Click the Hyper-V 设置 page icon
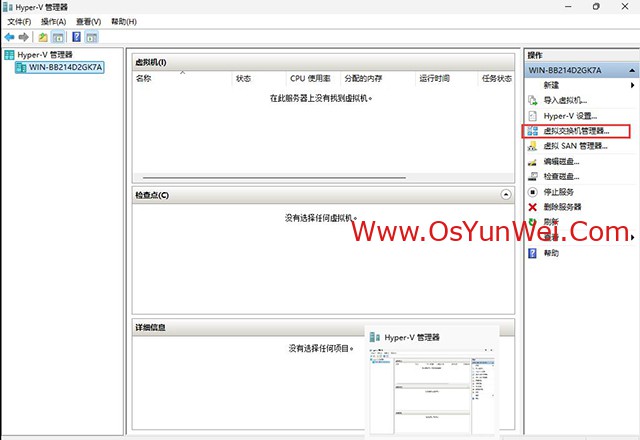 click(x=533, y=116)
